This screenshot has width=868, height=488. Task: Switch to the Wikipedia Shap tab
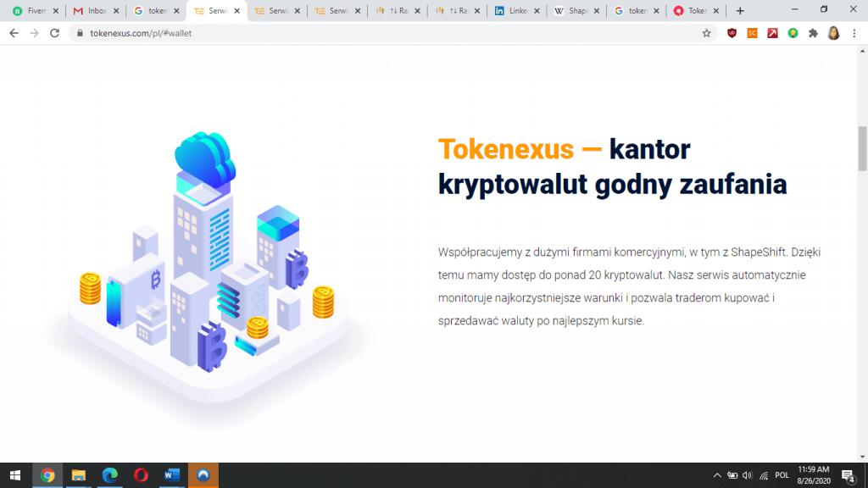576,10
